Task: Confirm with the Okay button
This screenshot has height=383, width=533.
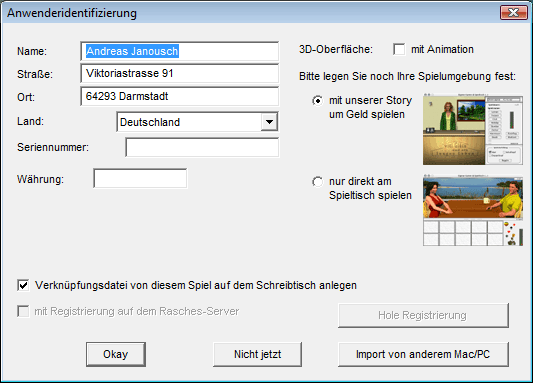Action: [116, 354]
